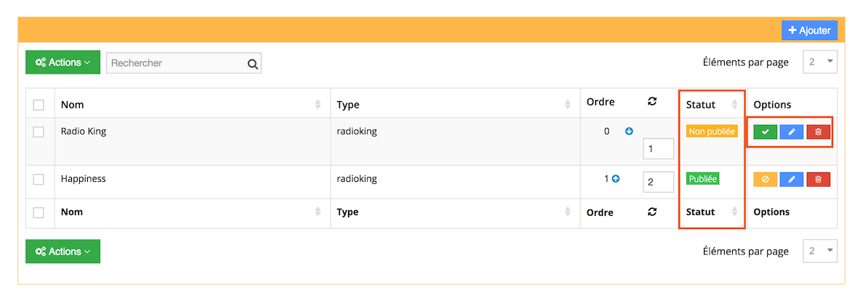Unpublish Happiness with orange ban icon
The width and height of the screenshot is (868, 296).
point(765,180)
